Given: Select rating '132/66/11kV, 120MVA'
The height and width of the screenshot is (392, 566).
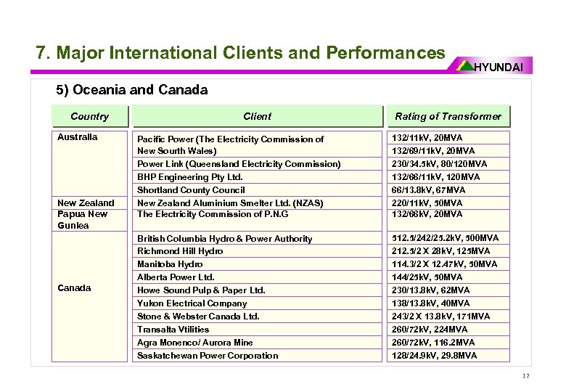Looking at the screenshot, I should coord(448,177).
